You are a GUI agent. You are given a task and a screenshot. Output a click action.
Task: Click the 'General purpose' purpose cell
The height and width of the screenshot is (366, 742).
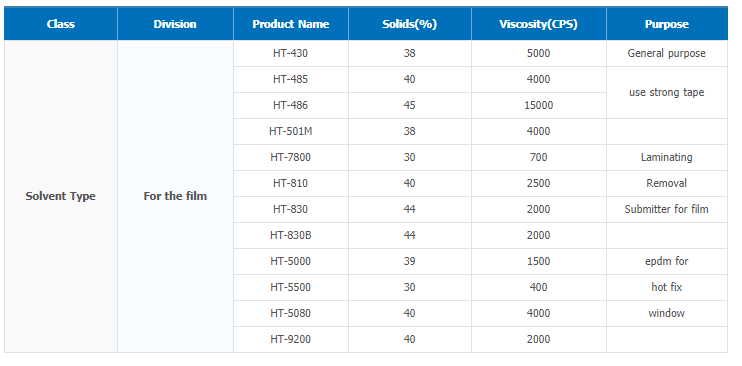point(667,54)
